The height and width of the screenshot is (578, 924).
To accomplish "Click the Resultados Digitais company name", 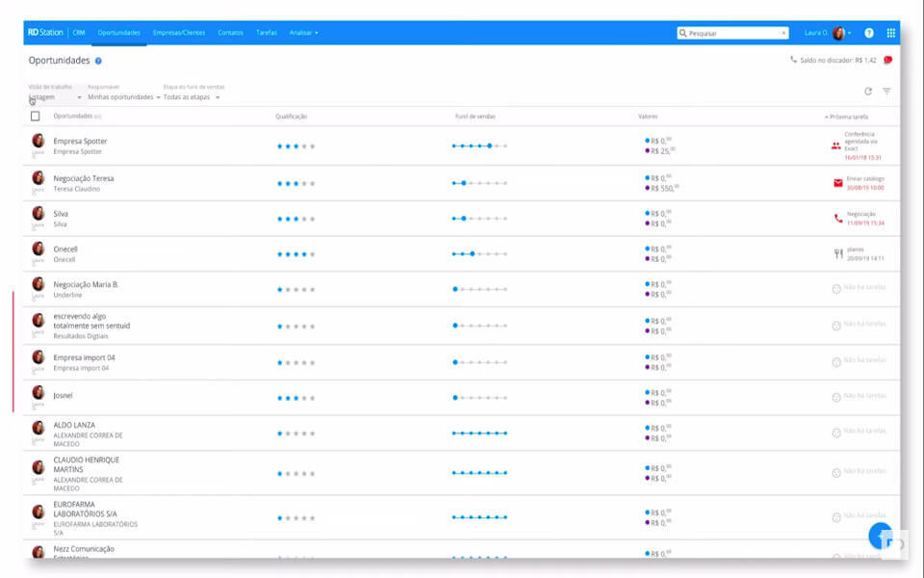I will [x=81, y=336].
